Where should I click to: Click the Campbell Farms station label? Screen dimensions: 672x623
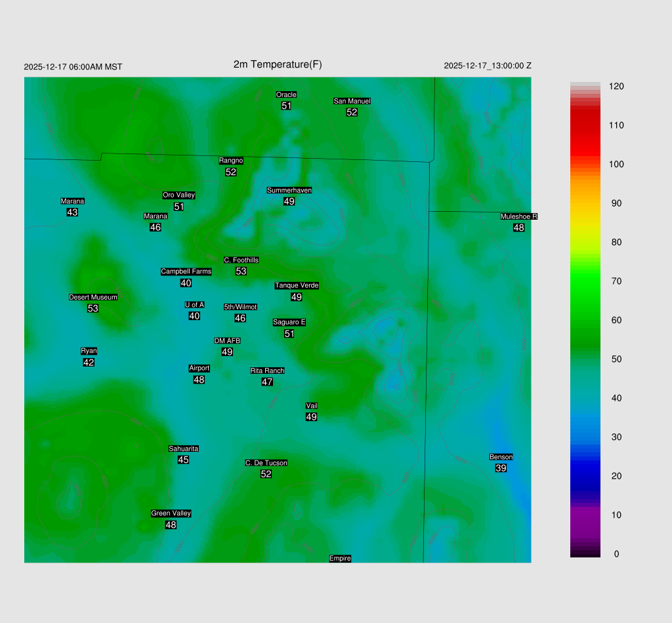click(186, 271)
